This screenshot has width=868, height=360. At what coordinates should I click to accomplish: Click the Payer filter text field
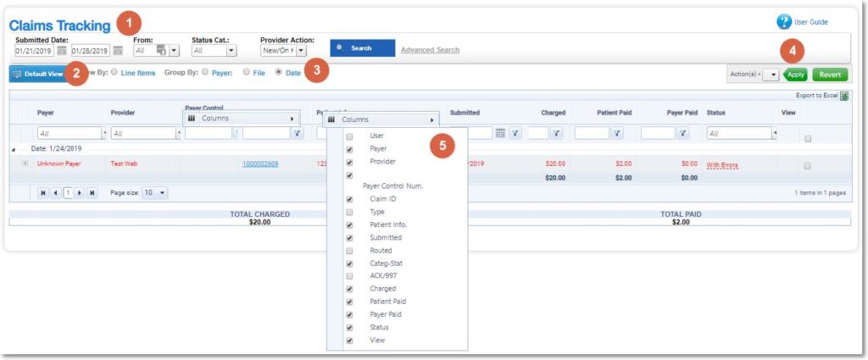68,133
